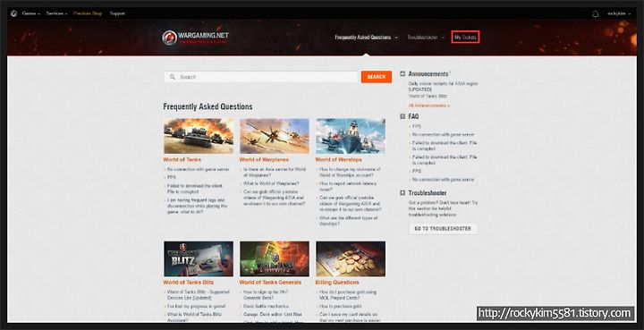644x330 pixels.
Task: Open the notifications bell icon
Action: point(596,13)
